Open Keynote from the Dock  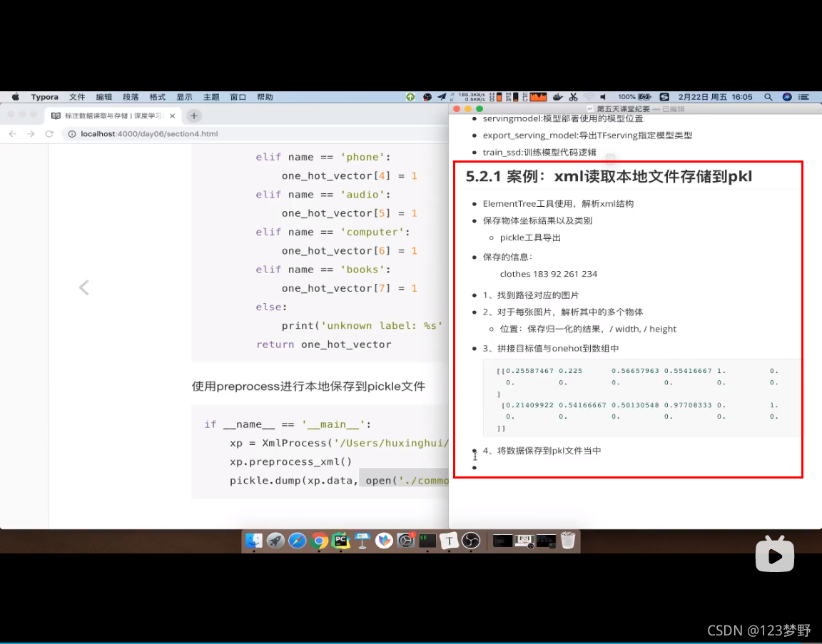coord(362,541)
